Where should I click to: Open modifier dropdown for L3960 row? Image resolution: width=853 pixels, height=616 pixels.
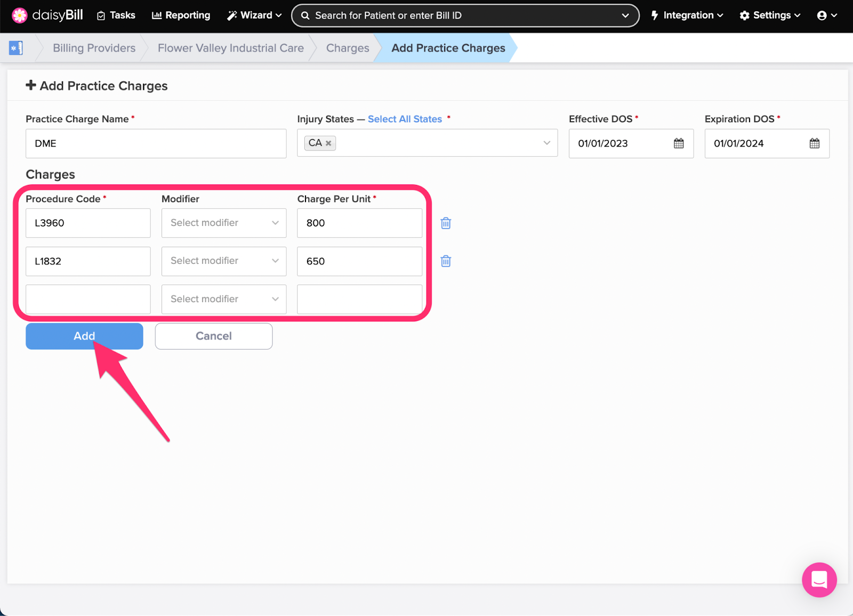(224, 223)
